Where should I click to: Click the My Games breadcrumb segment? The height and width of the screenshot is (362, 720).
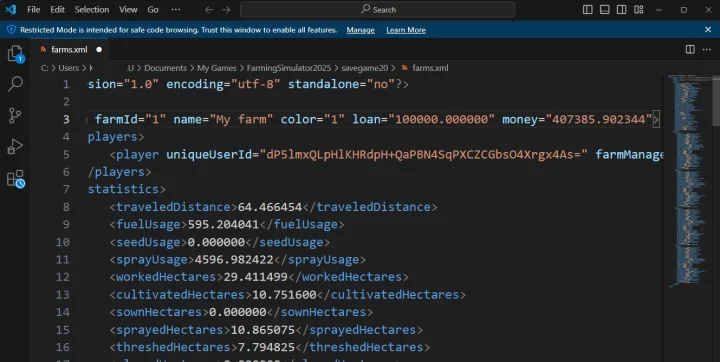click(217, 68)
